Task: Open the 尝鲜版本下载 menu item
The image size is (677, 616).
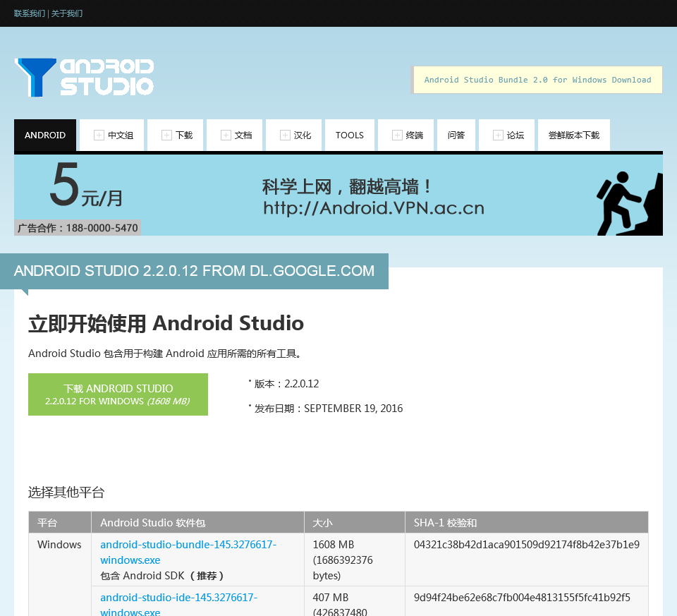Action: click(x=574, y=135)
